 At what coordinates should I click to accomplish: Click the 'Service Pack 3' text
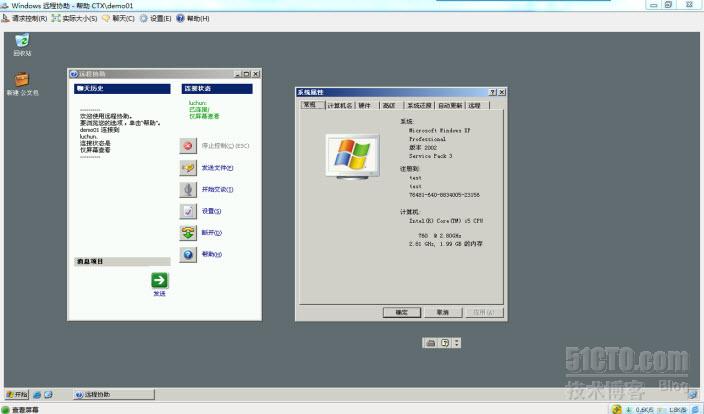tap(430, 156)
